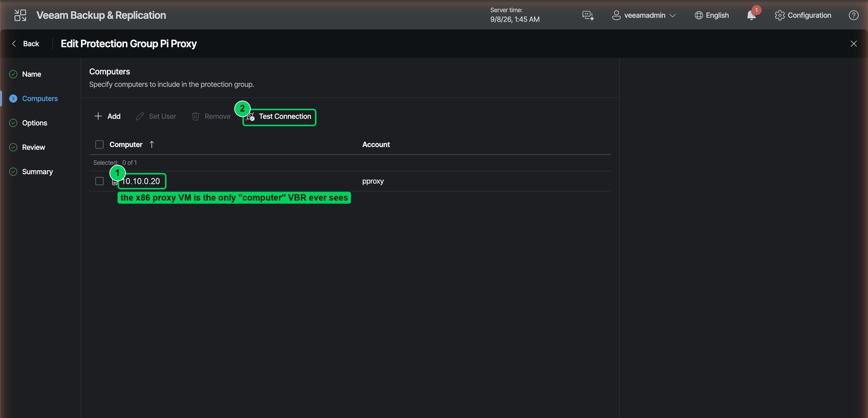Click the Veeam Backup & Replication title

click(101, 15)
